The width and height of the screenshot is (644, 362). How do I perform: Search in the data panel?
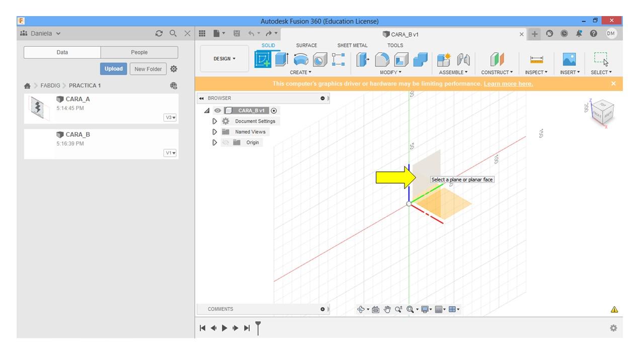point(173,34)
